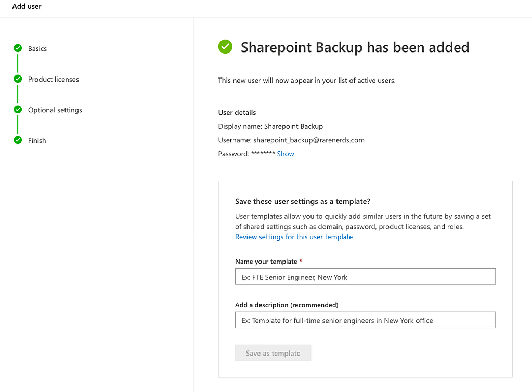Click the 'This new user will now appear' message
The height and width of the screenshot is (392, 532).
(x=307, y=81)
